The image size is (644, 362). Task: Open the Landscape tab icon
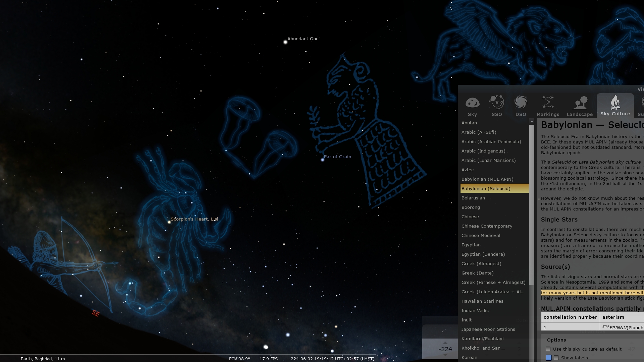[x=580, y=103]
